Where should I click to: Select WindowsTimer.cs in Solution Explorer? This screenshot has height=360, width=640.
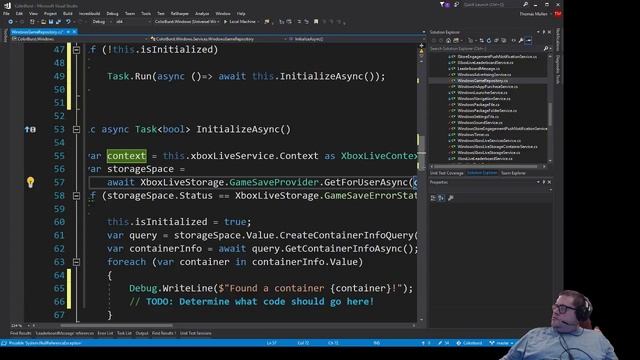point(473,135)
